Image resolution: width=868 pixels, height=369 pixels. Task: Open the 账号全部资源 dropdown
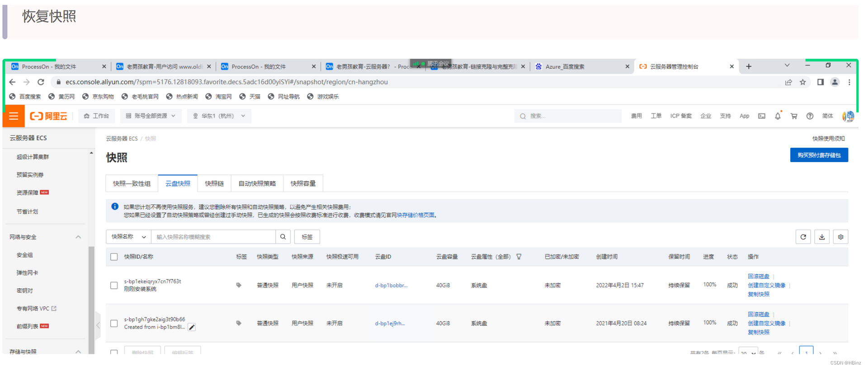tap(151, 116)
